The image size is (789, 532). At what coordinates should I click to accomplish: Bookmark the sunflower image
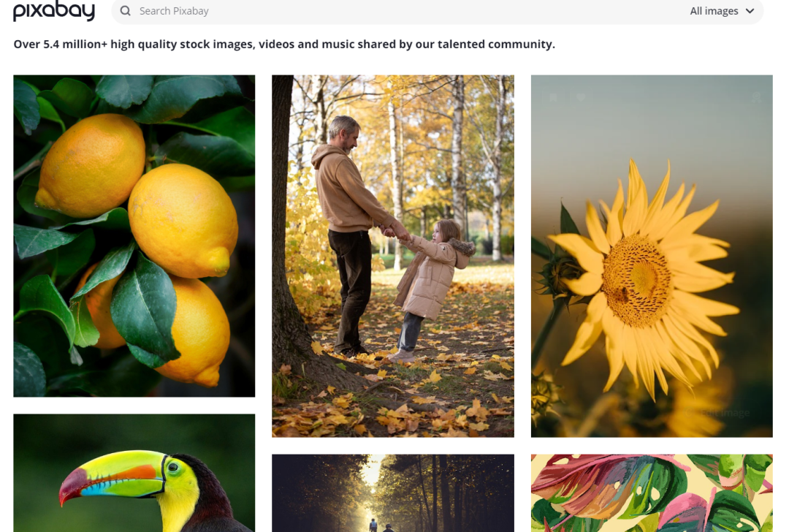[x=554, y=98]
